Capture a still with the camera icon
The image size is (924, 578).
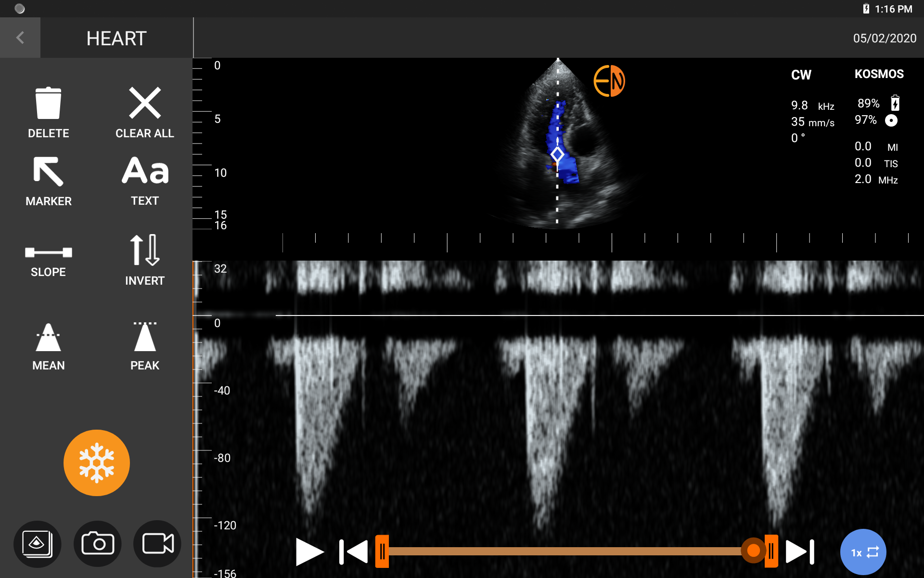pyautogui.click(x=98, y=544)
